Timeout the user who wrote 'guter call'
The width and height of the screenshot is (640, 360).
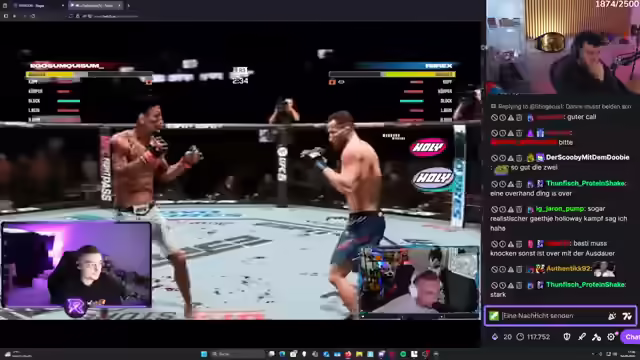[502, 118]
